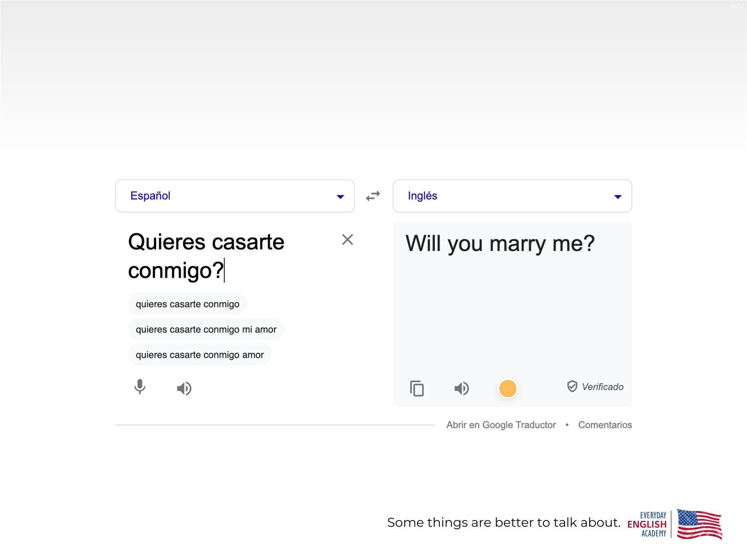Click the Comentarios feedback link
This screenshot has width=747, height=560.
coord(605,425)
